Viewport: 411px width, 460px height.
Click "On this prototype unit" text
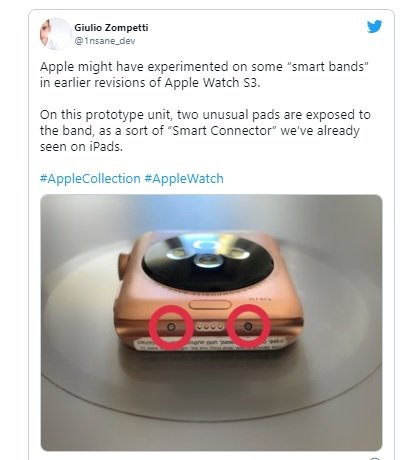pyautogui.click(x=106, y=115)
